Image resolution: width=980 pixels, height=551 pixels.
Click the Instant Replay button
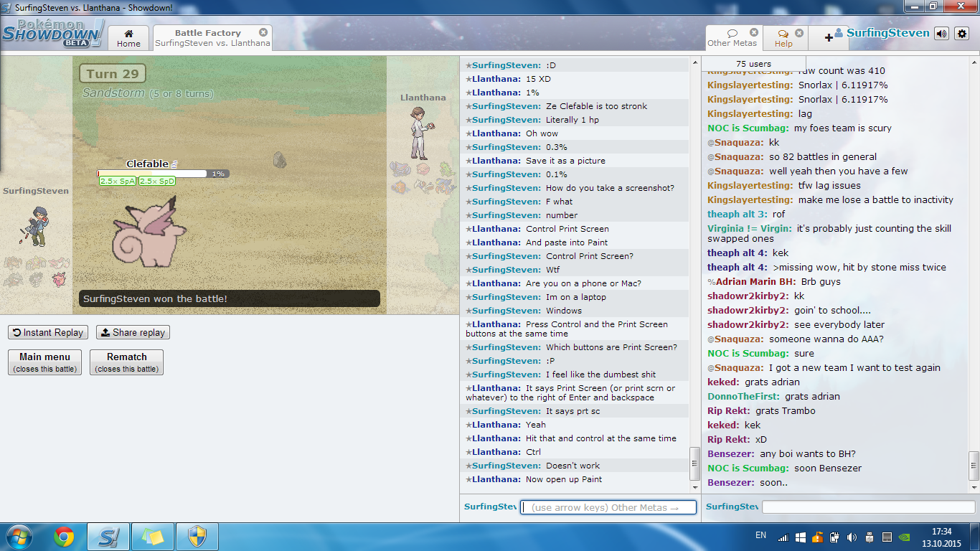pos(49,332)
